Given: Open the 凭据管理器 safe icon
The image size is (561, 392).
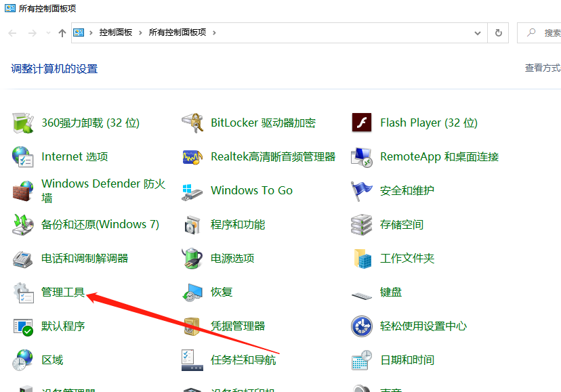Looking at the screenshot, I should [192, 326].
